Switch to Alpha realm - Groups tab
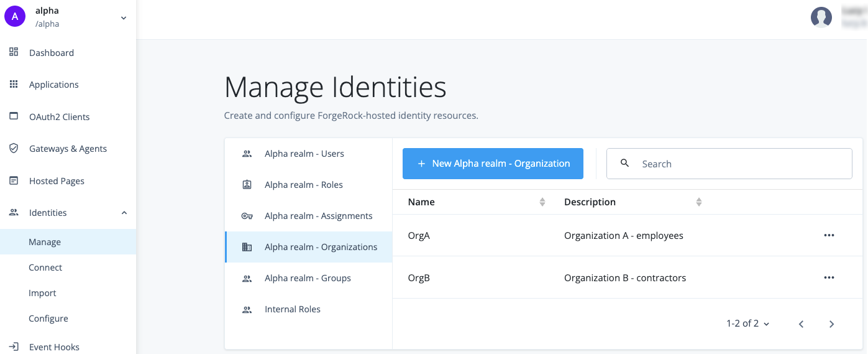Viewport: 868px width, 354px height. tap(308, 278)
